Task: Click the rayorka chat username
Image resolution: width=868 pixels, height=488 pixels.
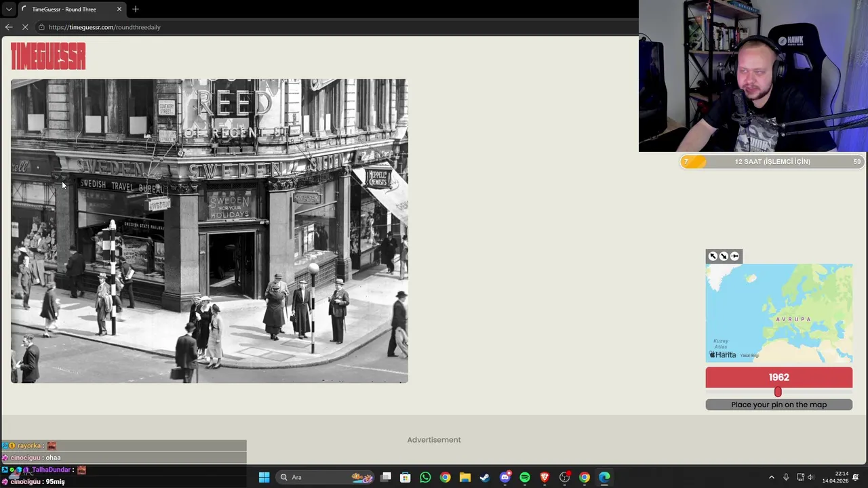Action: [x=29, y=446]
